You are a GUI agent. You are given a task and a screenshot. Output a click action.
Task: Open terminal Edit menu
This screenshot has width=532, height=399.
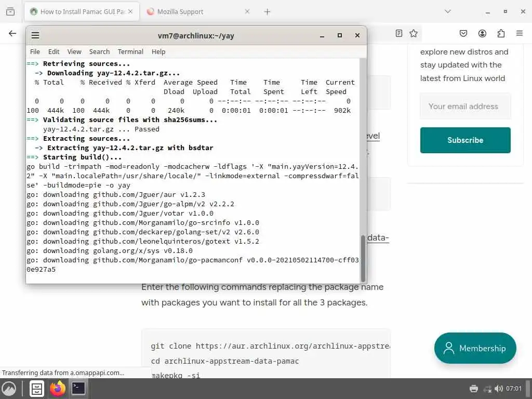[54, 52]
